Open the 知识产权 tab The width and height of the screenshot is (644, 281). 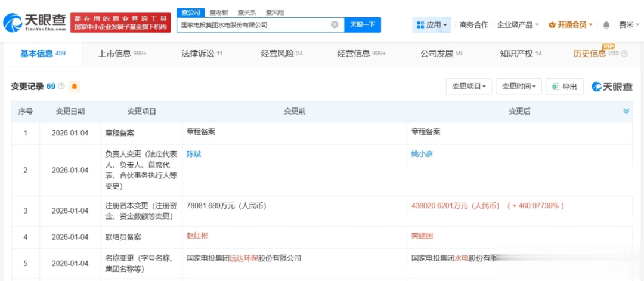click(521, 54)
